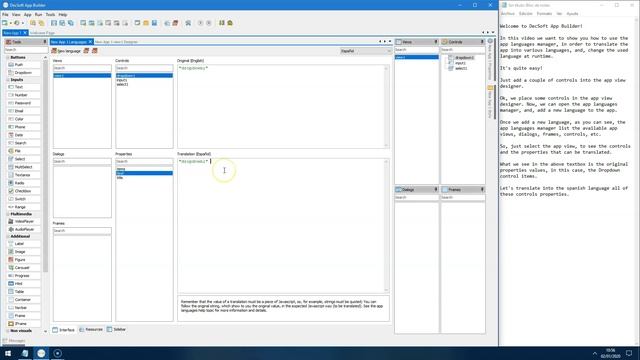
Task: Open the notification center in taskbar
Action: 629,353
